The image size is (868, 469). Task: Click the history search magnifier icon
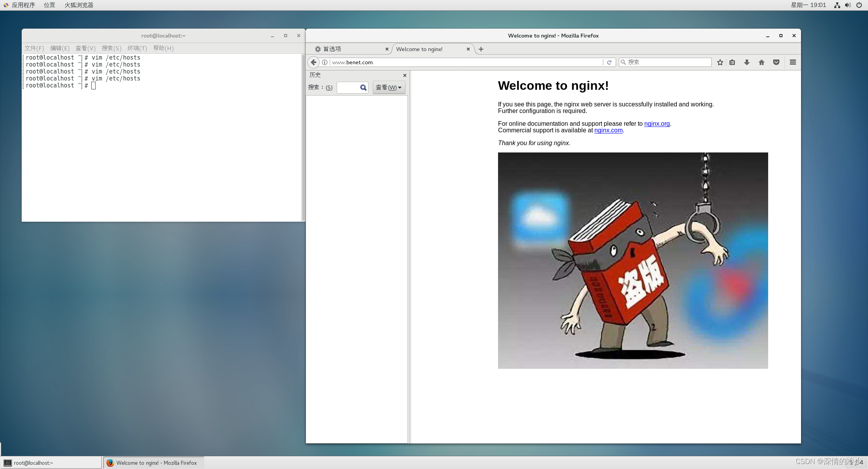tap(363, 87)
